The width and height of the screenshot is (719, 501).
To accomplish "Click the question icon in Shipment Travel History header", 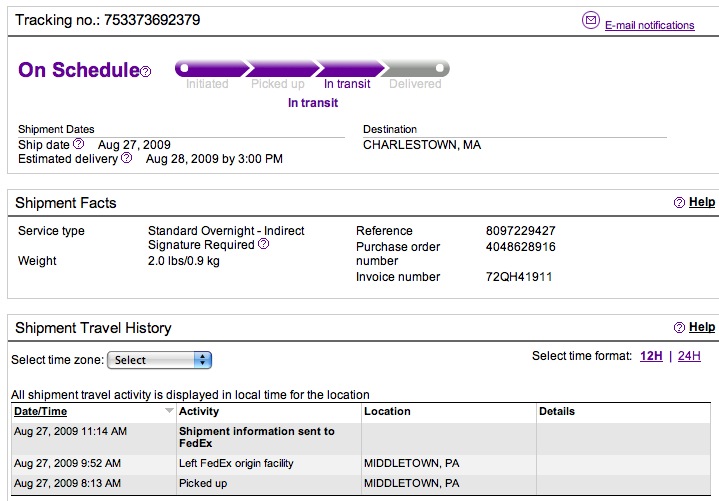I will [x=679, y=327].
